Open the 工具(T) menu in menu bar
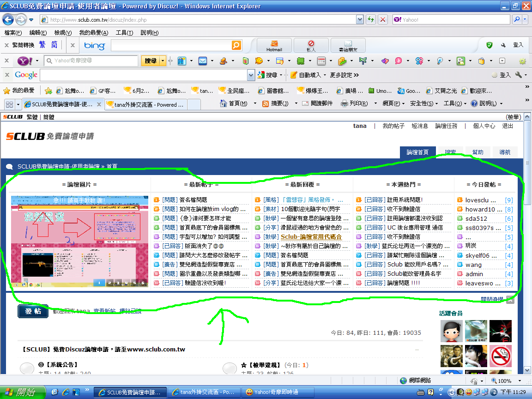This screenshot has width=532, height=399. tap(124, 33)
